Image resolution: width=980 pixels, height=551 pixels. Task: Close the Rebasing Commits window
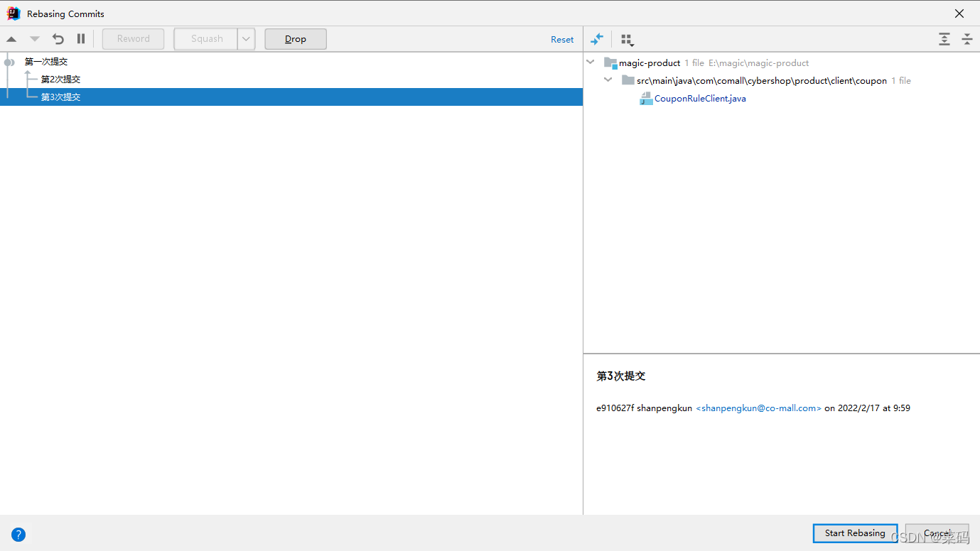coord(959,13)
